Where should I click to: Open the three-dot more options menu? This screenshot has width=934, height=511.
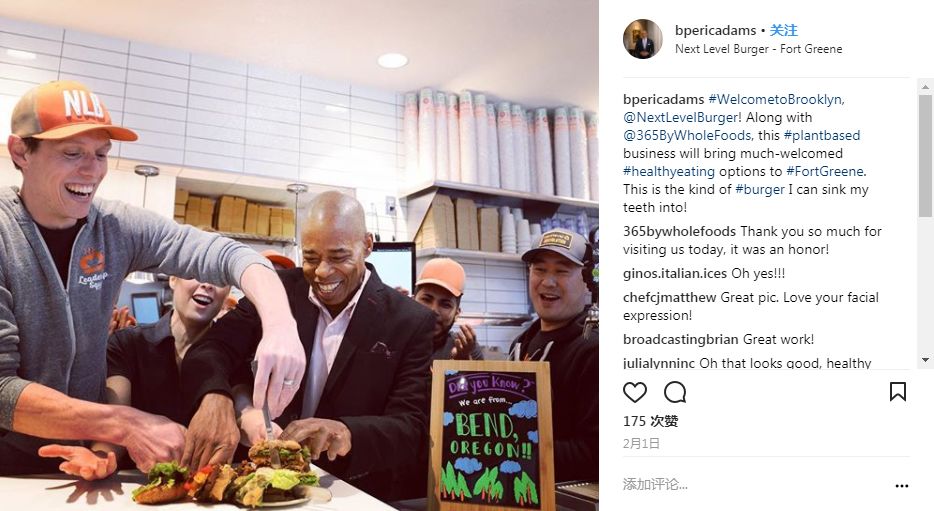[x=902, y=486]
